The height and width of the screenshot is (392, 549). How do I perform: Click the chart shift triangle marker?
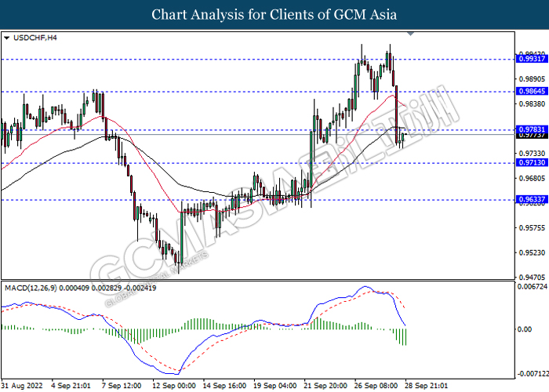tap(410, 34)
